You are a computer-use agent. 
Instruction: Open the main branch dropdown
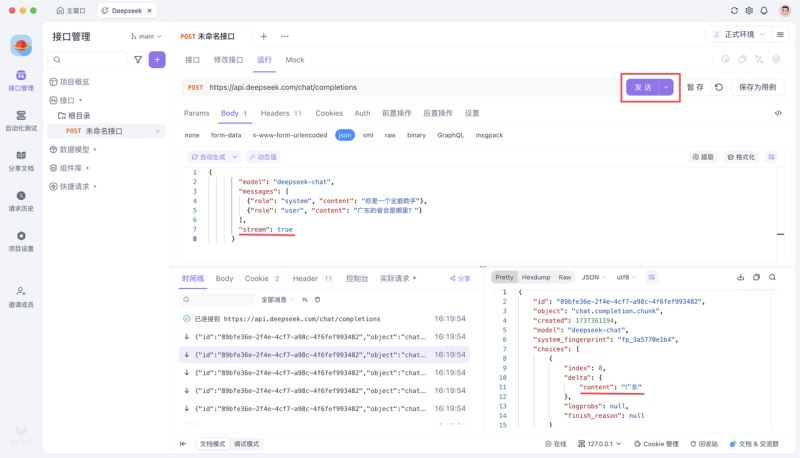(146, 36)
